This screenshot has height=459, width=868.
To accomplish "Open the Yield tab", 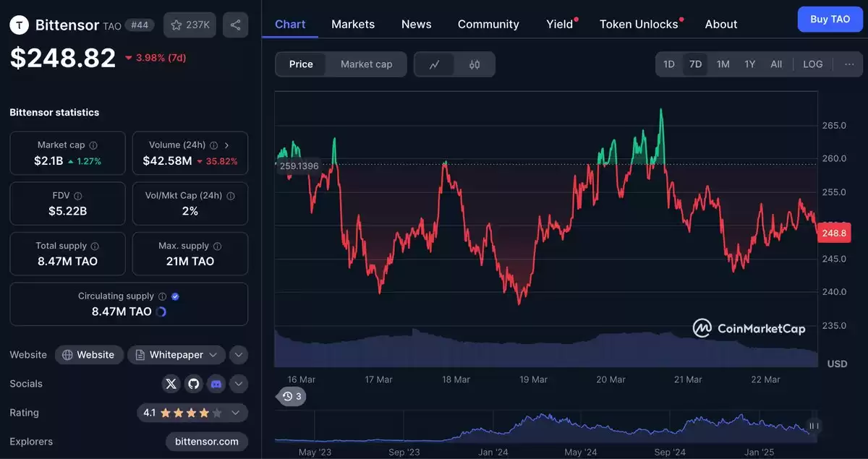I will point(560,24).
